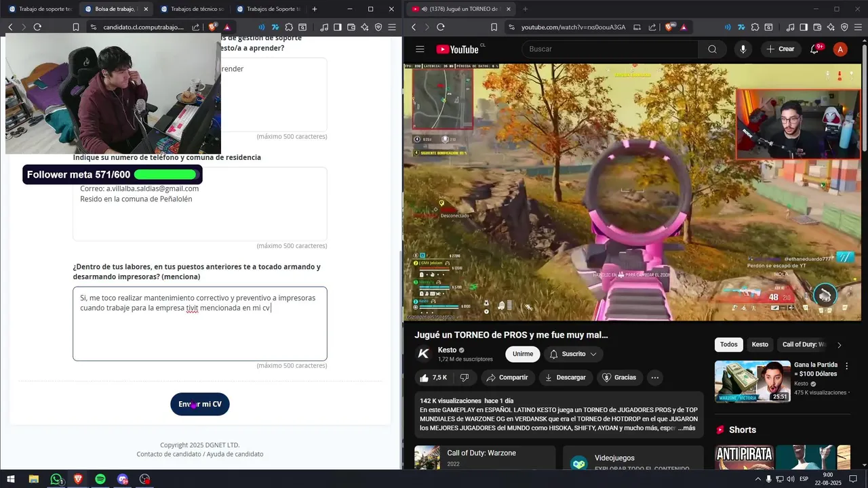Viewport: 868px width, 488px height.
Task: Open YouTube notifications bell
Action: (x=815, y=49)
